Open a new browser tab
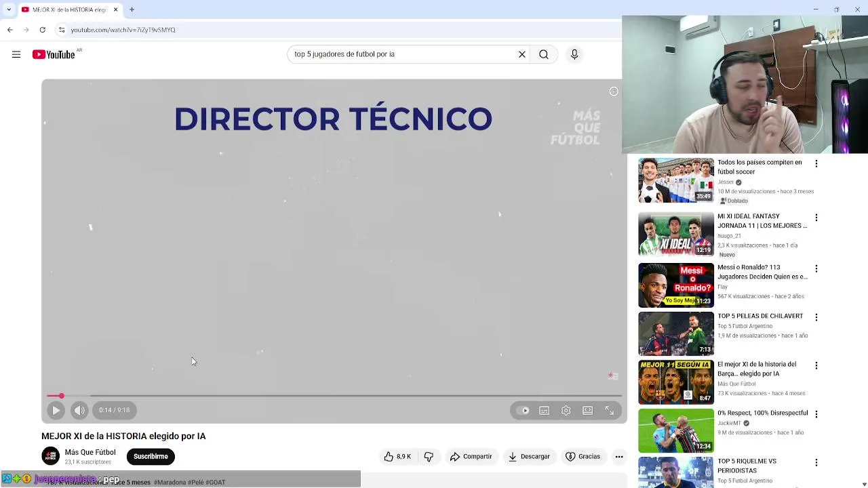This screenshot has width=868, height=488. [x=132, y=9]
